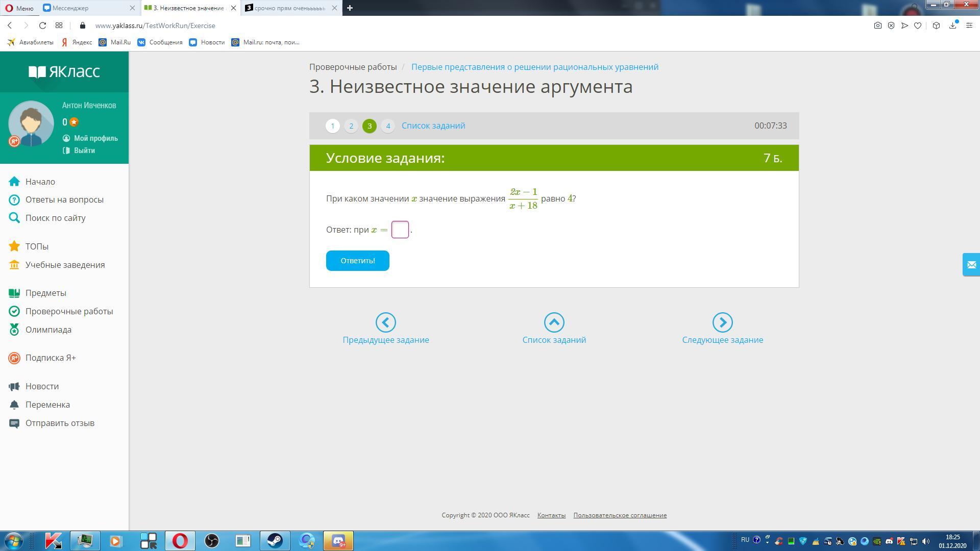980x551 pixels.
Task: Select task number 4 in navigator
Action: [x=388, y=126]
